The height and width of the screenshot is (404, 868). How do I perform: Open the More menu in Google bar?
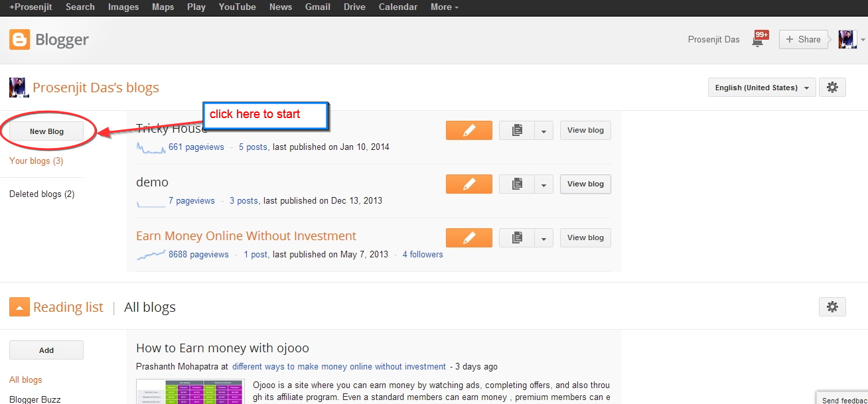point(445,7)
